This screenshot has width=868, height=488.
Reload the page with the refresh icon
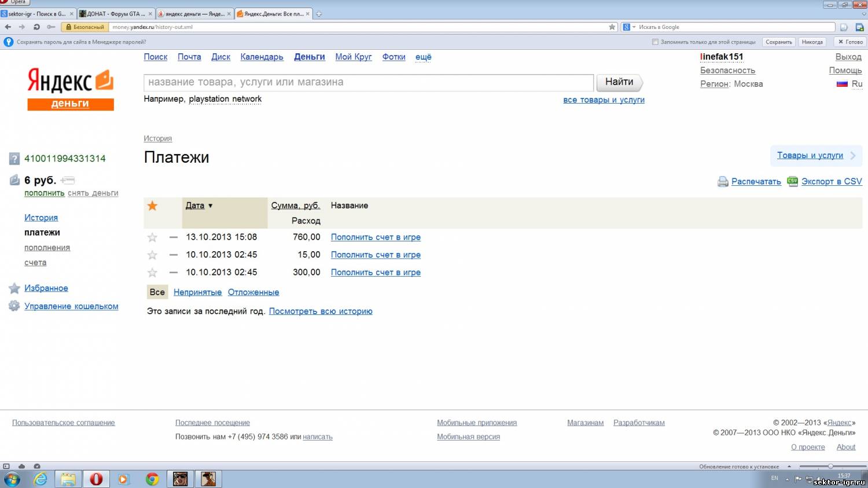[x=36, y=27]
